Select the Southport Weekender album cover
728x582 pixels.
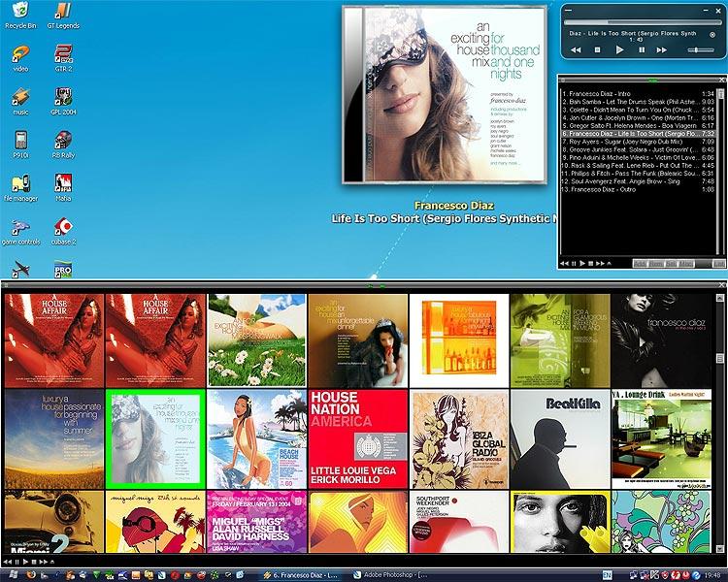pyautogui.click(x=459, y=522)
